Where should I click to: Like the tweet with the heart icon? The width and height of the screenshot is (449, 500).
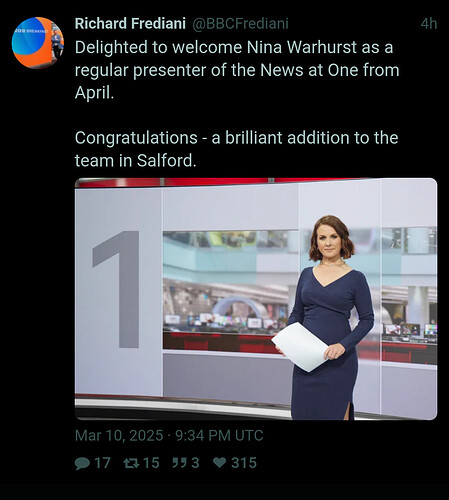point(220,463)
